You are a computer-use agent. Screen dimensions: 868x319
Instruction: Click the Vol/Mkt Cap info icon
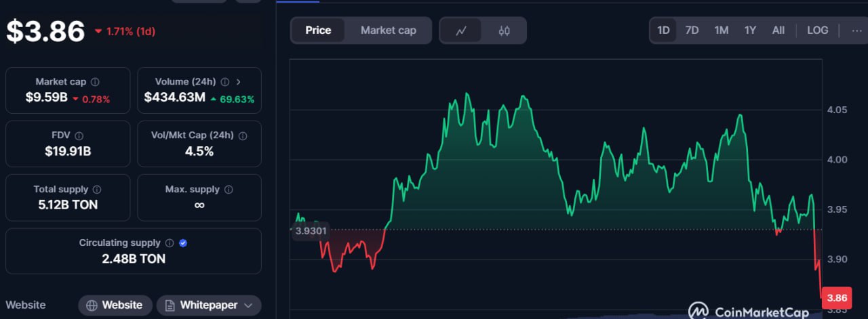pyautogui.click(x=243, y=135)
